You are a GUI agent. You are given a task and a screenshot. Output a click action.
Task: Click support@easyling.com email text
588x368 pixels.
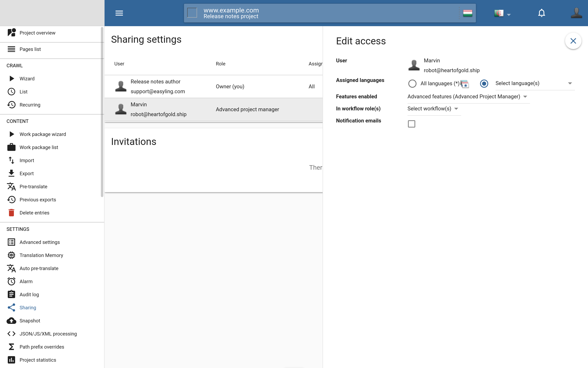[158, 91]
